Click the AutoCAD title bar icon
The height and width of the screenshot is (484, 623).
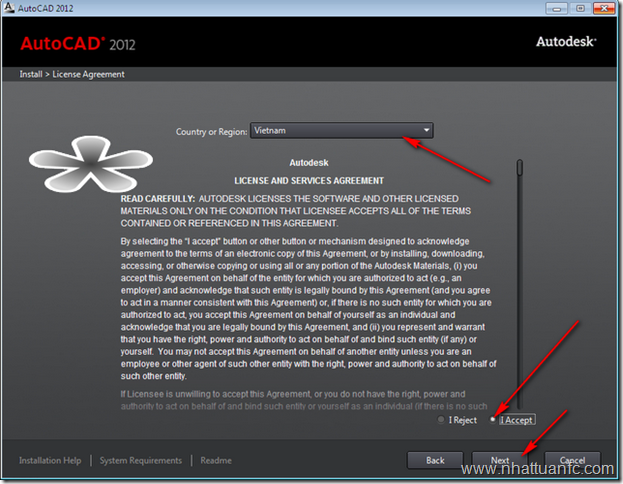[x=8, y=8]
